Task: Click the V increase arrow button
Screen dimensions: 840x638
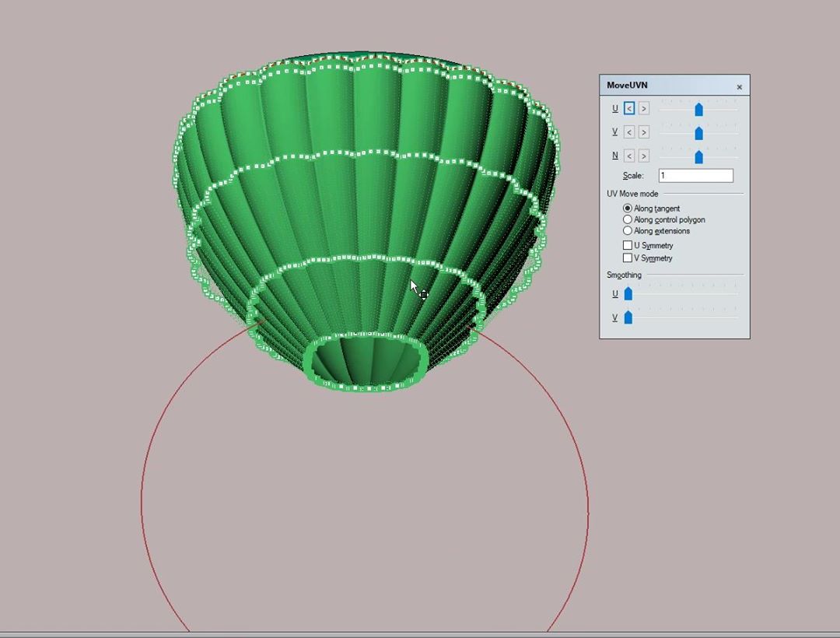Action: [644, 132]
